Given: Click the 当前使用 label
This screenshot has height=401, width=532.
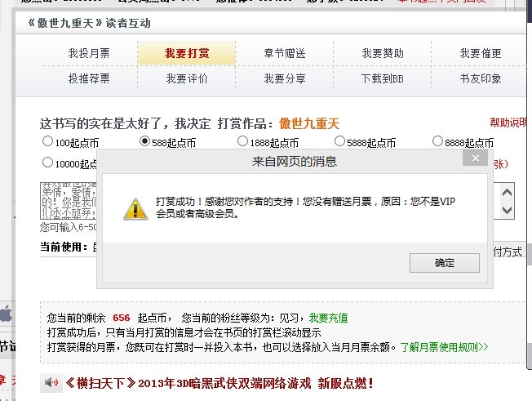Looking at the screenshot, I should point(64,247).
